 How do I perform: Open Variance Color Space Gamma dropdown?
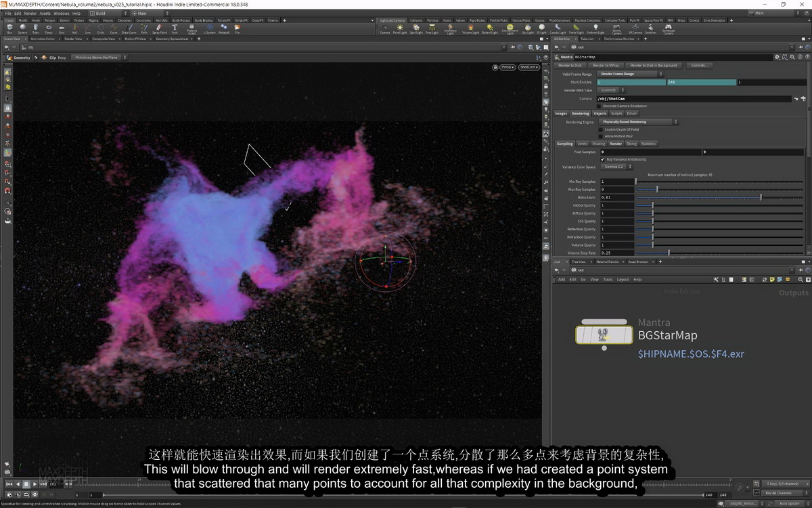click(616, 167)
